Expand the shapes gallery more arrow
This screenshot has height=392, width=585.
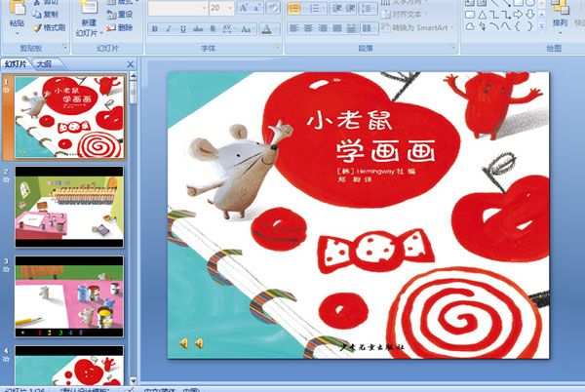[x=543, y=27]
